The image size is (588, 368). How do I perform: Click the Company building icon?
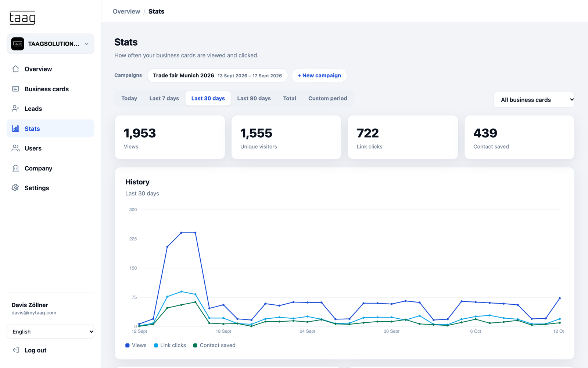point(15,168)
